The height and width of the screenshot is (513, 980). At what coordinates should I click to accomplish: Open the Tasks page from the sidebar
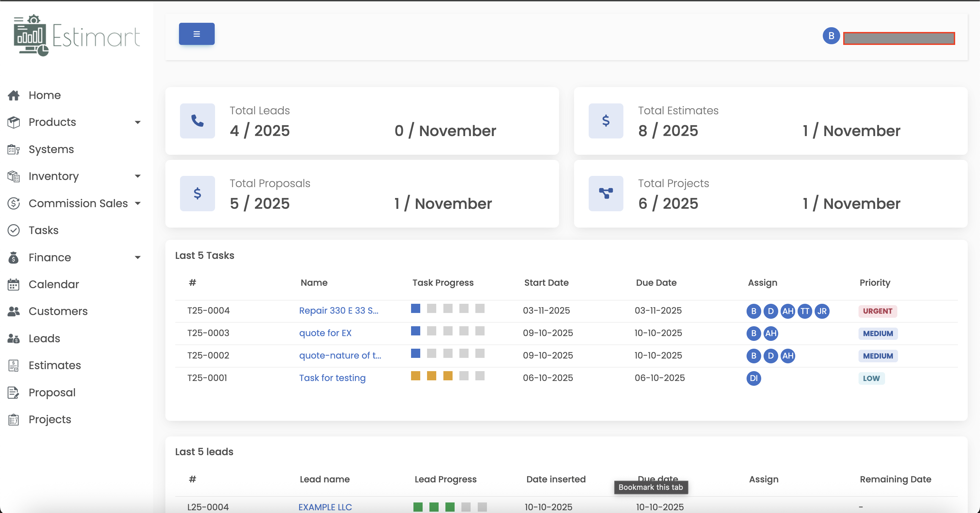[44, 230]
